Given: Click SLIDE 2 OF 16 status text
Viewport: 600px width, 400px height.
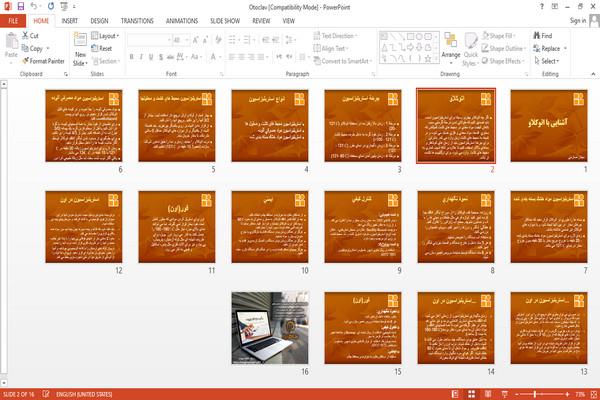Looking at the screenshot, I should 18,394.
